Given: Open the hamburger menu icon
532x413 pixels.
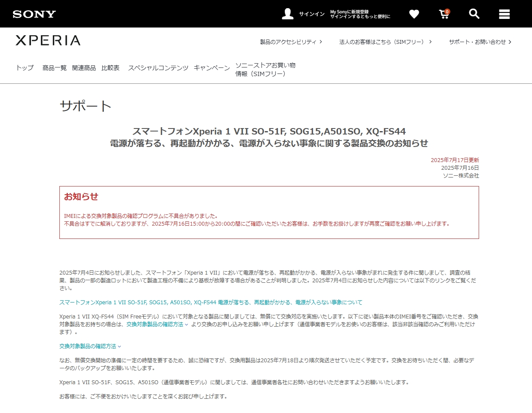Looking at the screenshot, I should pyautogui.click(x=504, y=14).
